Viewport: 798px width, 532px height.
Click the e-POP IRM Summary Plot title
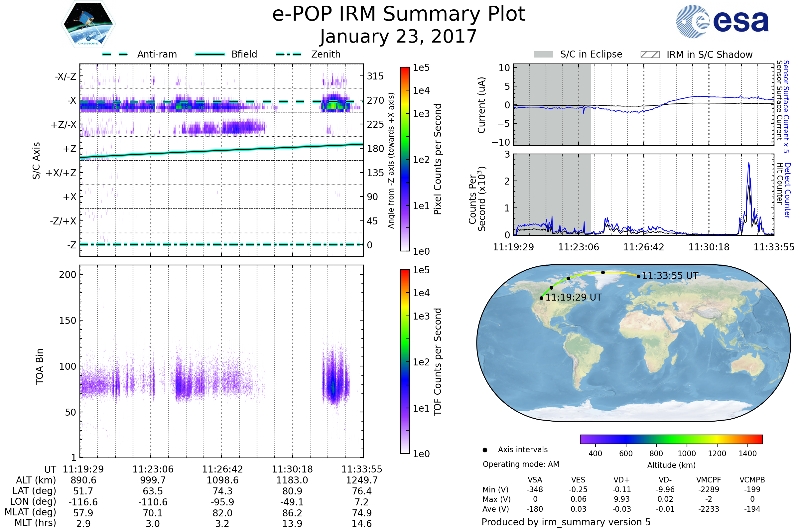[399, 14]
